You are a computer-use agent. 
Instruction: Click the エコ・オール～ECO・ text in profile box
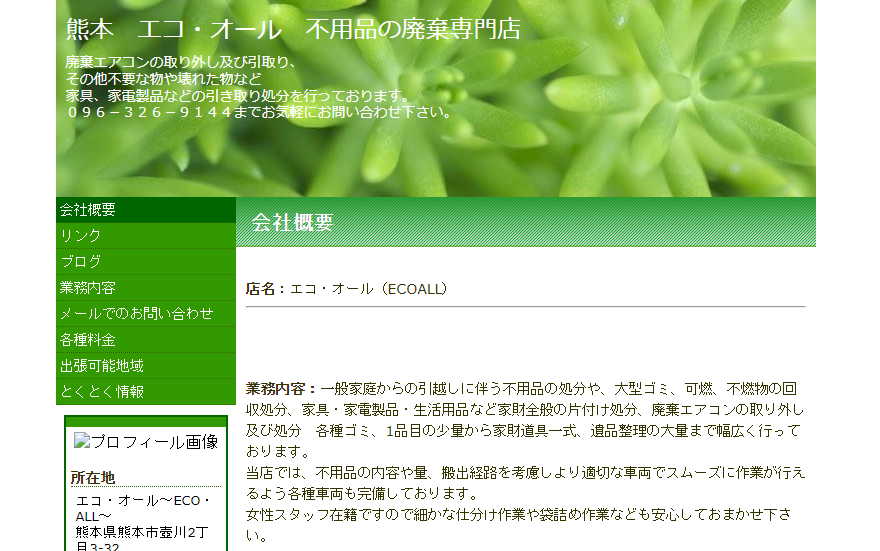pos(144,501)
